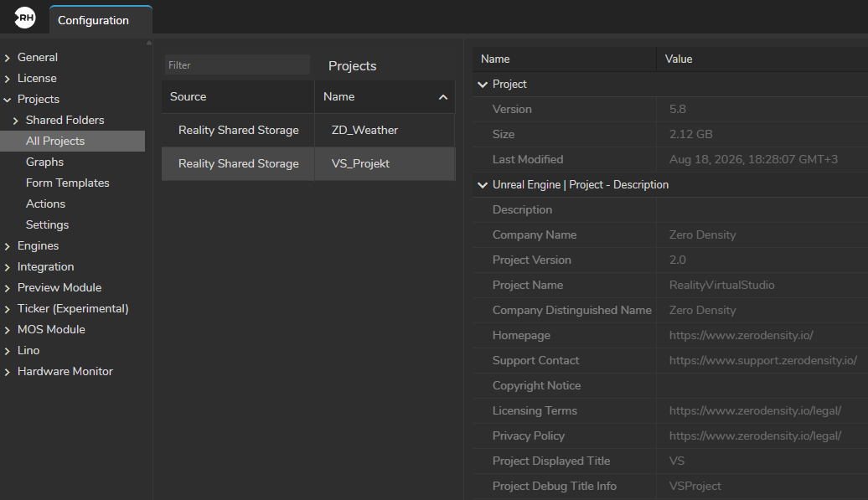
Task: Select the VS_Projekt project row
Action: 308,163
